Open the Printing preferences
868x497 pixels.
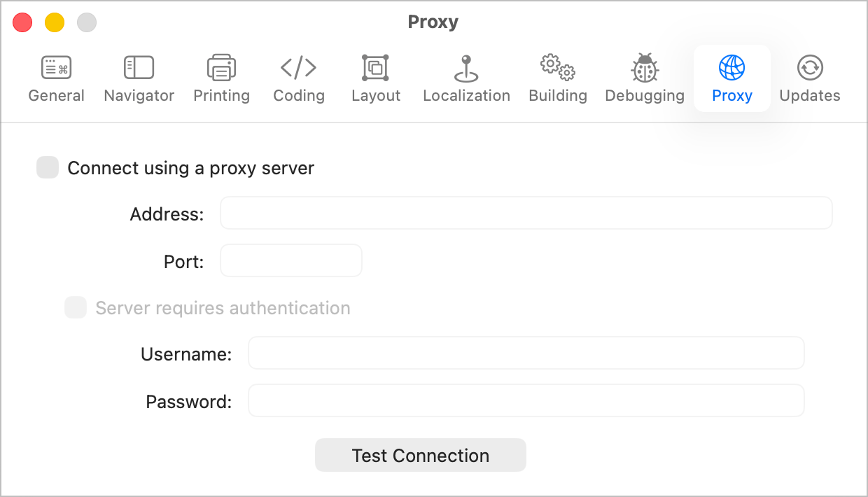(x=221, y=77)
